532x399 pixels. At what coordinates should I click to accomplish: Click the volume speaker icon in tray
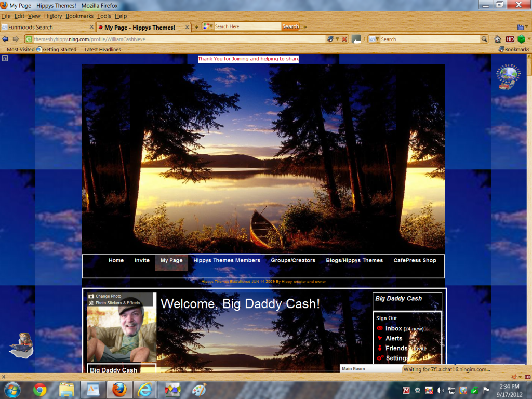[440, 390]
